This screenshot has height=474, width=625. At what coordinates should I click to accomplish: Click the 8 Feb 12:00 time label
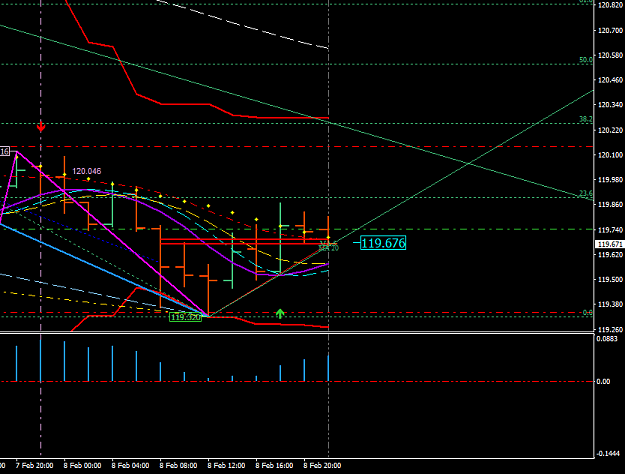click(226, 466)
